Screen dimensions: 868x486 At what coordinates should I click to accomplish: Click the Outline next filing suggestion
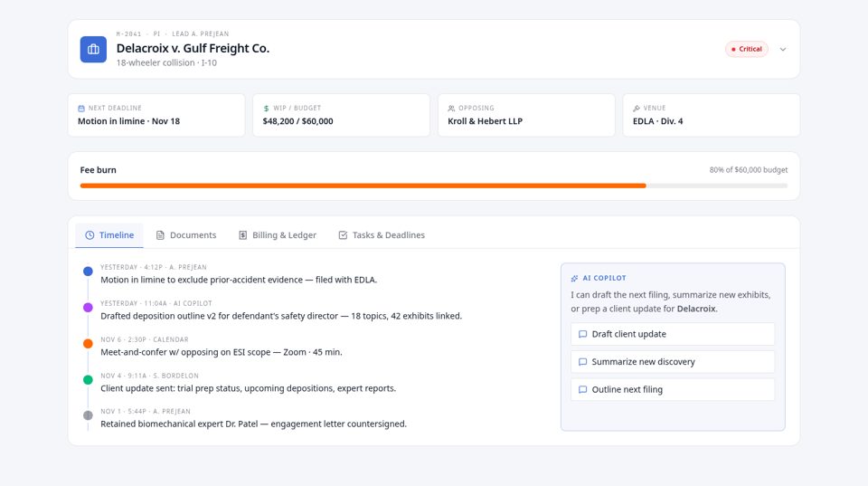tap(673, 389)
